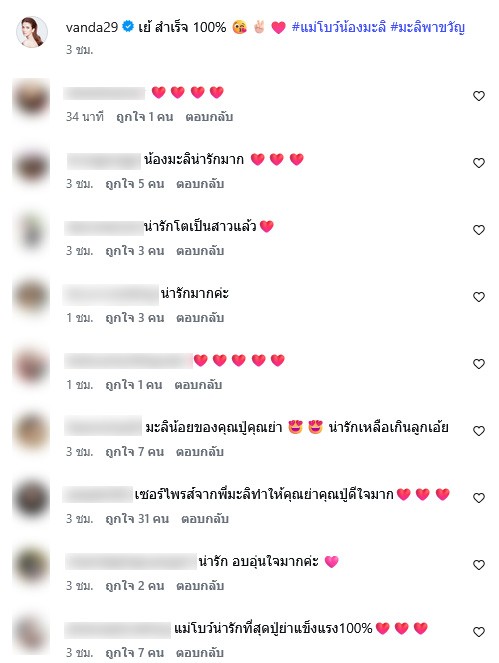Open hashtag #แม่โบว์น้องมะลิ
Screen dimensions: 499x663
pyautogui.click(x=339, y=27)
